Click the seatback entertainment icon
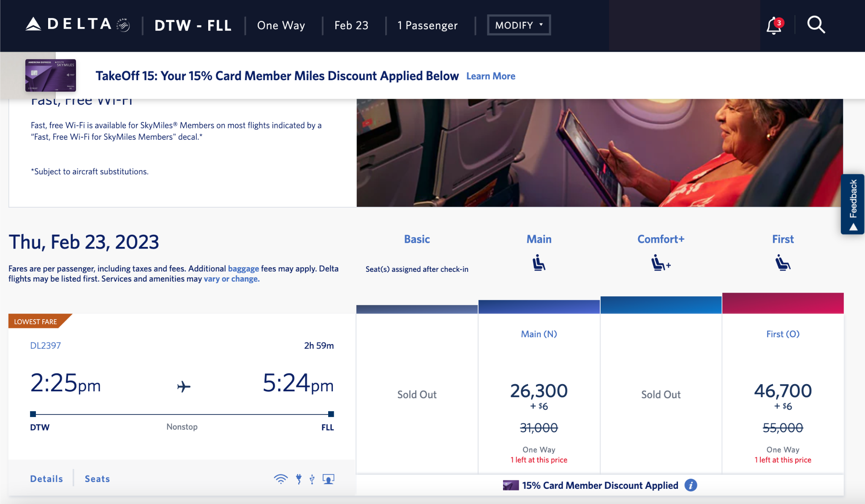 (x=328, y=479)
